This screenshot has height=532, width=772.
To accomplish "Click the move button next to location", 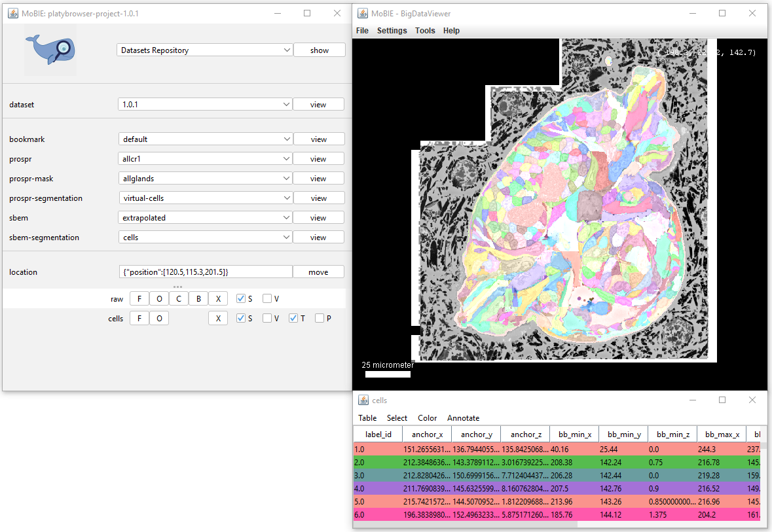I will 318,272.
